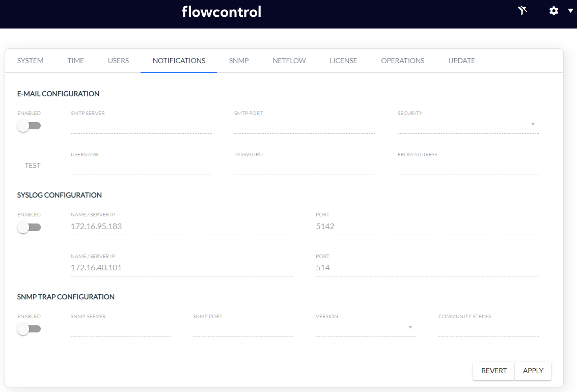Image resolution: width=577 pixels, height=392 pixels.
Task: Go to the License tab
Action: 343,61
